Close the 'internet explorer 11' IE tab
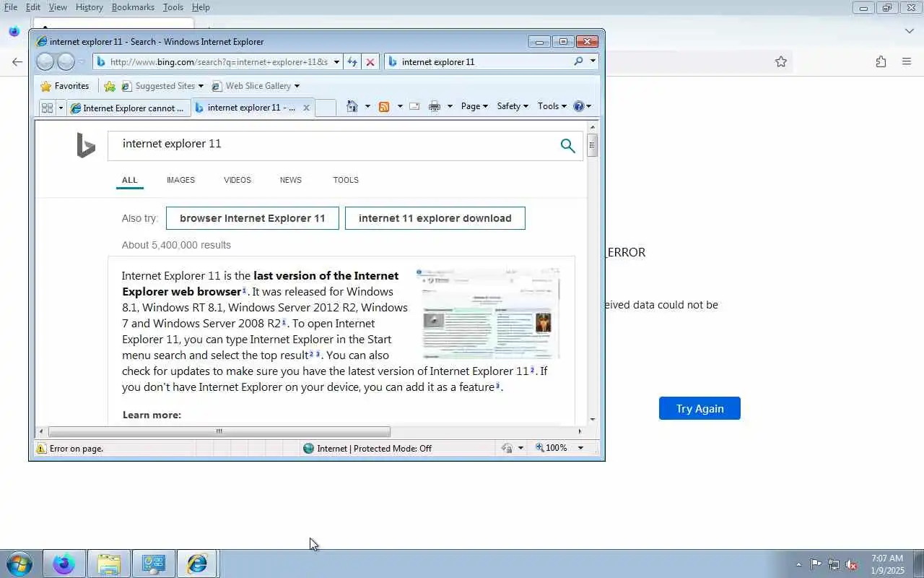 (306, 108)
